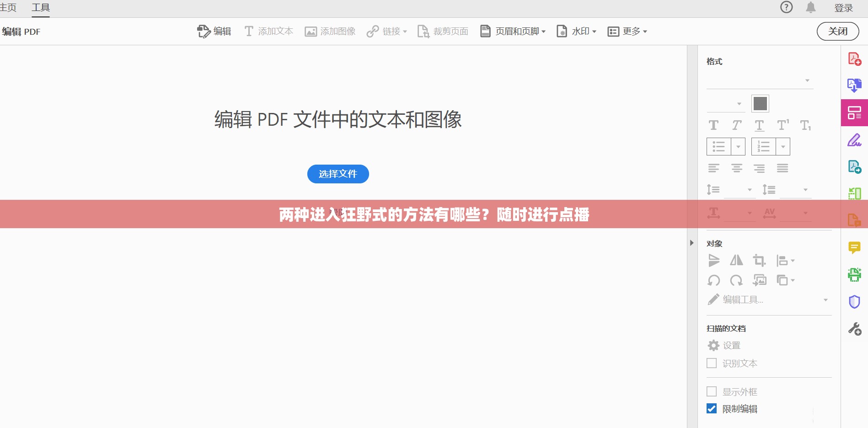The height and width of the screenshot is (428, 868).
Task: Open the 更多 dropdown menu
Action: [627, 31]
